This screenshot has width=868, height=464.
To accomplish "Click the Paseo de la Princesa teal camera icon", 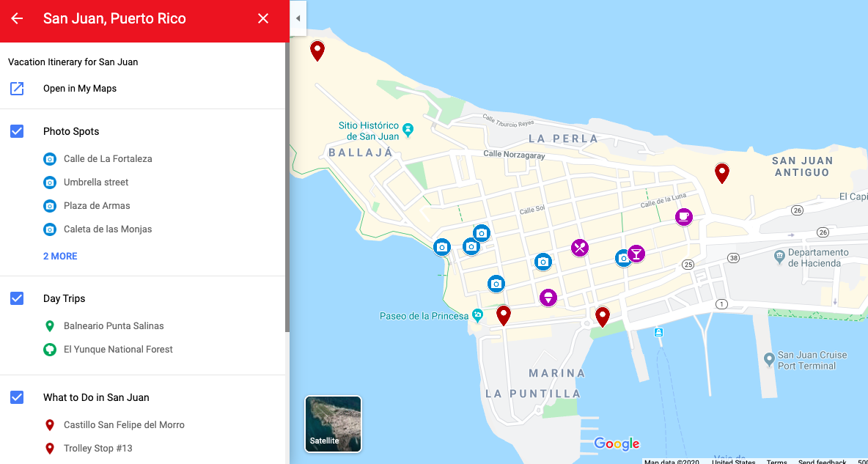I will [x=477, y=316].
